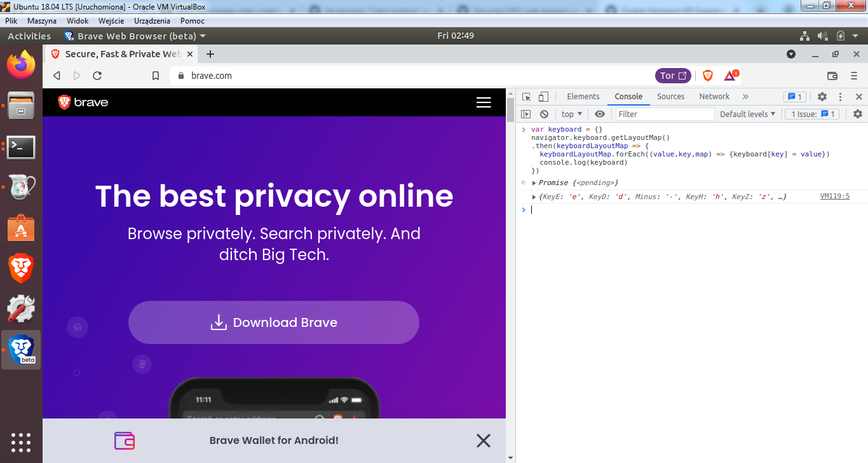Open the Brave Rewards triangle icon
This screenshot has height=463, width=868.
click(x=729, y=75)
